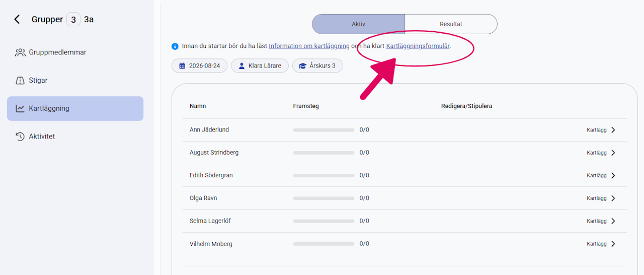Click the Kartläggning chart icon
This screenshot has height=275, width=644.
20,108
